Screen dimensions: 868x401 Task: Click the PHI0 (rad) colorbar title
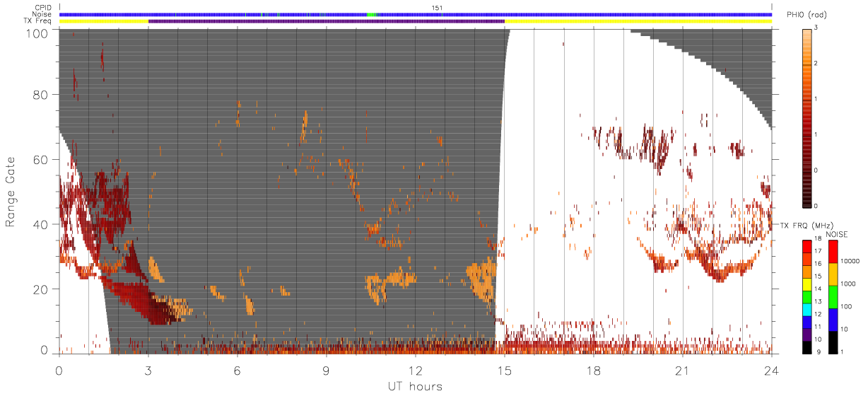point(807,16)
